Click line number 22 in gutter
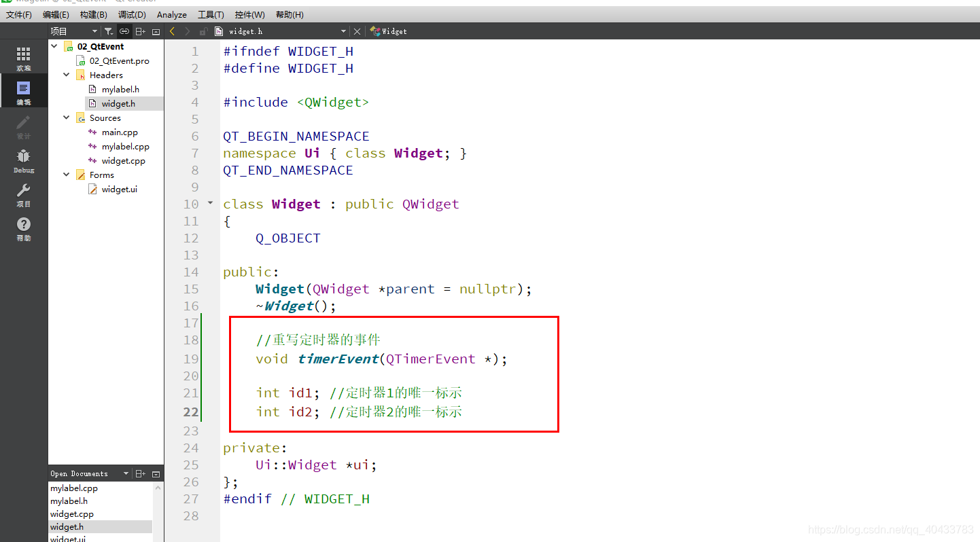This screenshot has width=980, height=542. [x=191, y=412]
